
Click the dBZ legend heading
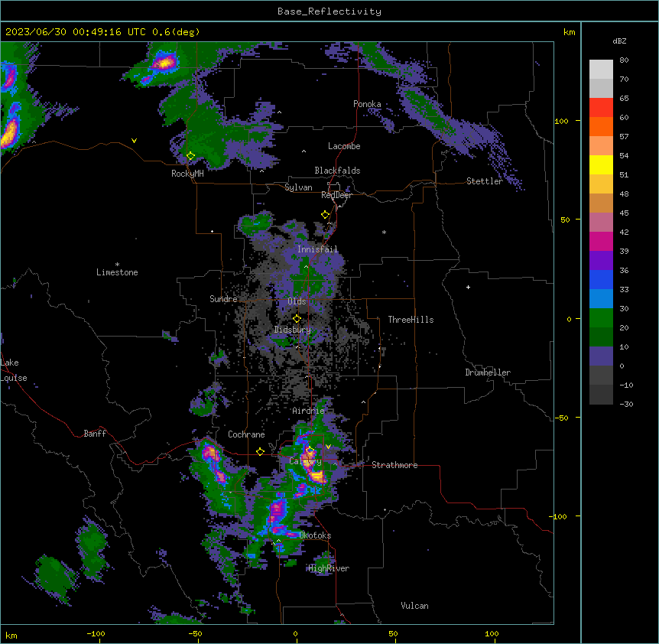pyautogui.click(x=619, y=41)
